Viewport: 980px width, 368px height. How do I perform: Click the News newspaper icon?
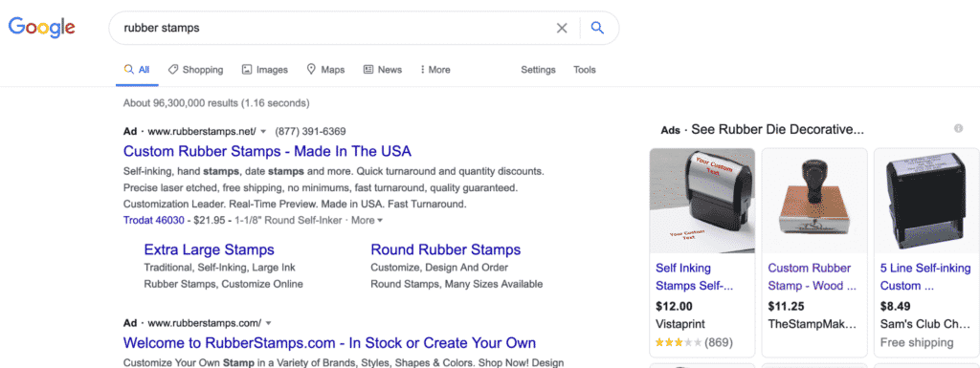[x=368, y=70]
